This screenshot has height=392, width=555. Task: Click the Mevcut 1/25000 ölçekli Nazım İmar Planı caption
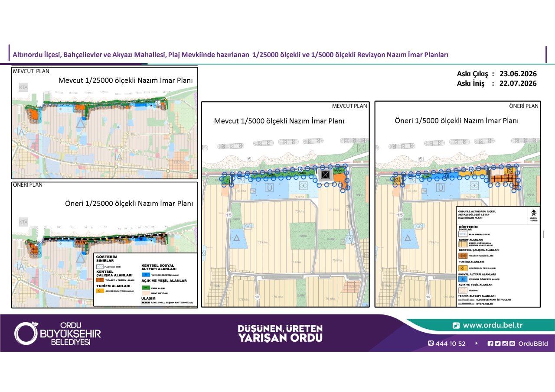(x=126, y=80)
